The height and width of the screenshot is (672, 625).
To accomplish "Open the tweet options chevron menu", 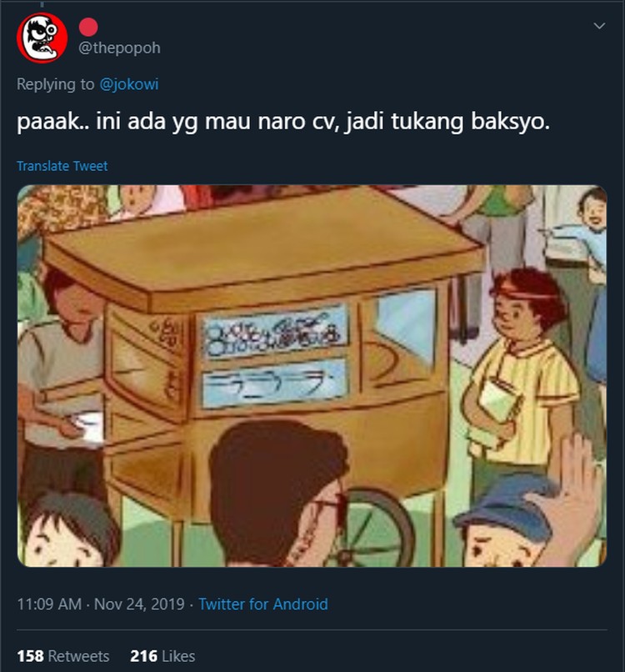I will pyautogui.click(x=599, y=26).
